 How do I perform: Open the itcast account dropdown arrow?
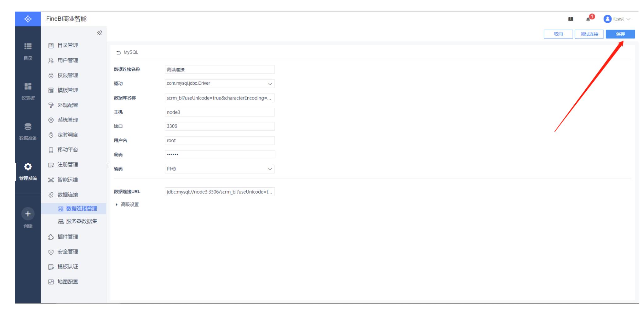[x=628, y=19]
